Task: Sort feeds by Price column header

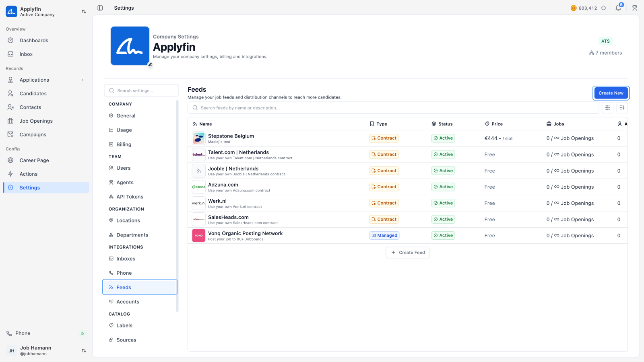Action: point(493,124)
